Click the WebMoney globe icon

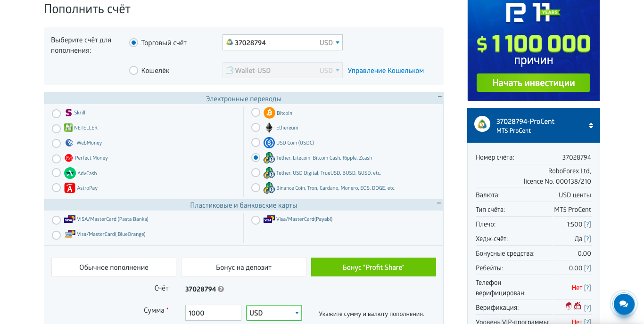pos(69,143)
